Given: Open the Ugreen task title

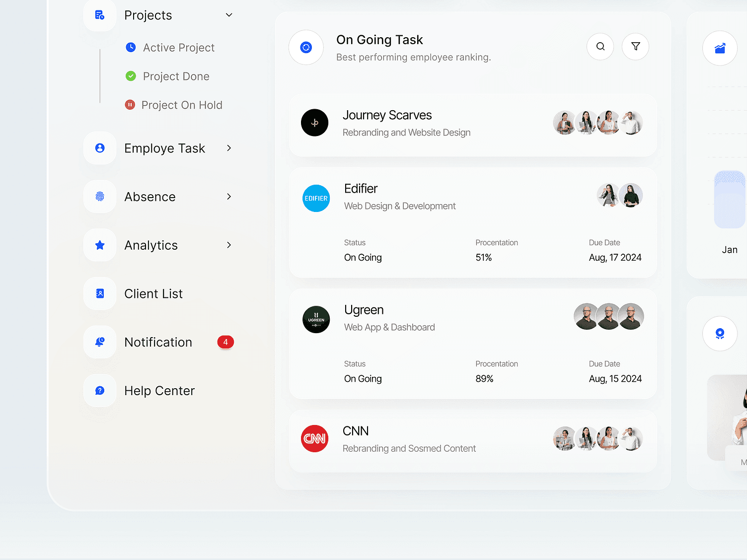Looking at the screenshot, I should (364, 310).
